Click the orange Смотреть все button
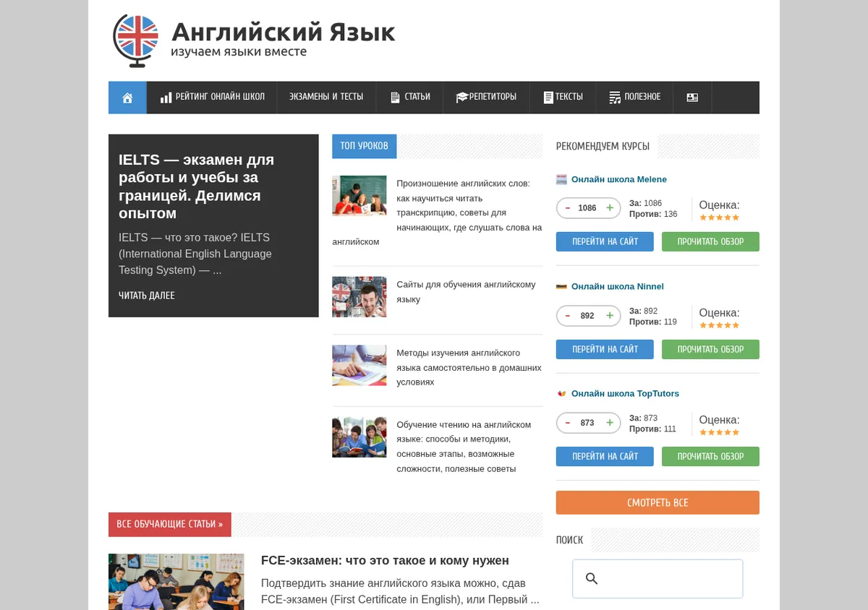 [658, 502]
